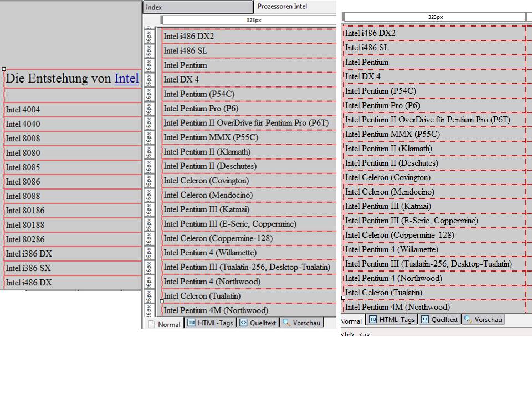Click "Intel Pentium 4M (Northwood)" in the middle editor pane
The height and width of the screenshot is (399, 532).
pos(216,310)
